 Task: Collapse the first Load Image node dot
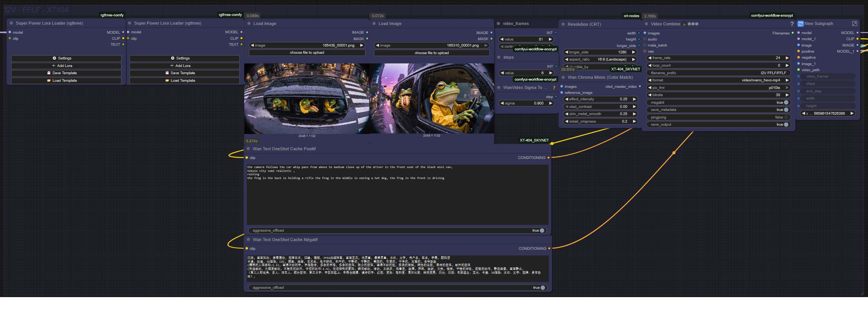pyautogui.click(x=249, y=23)
